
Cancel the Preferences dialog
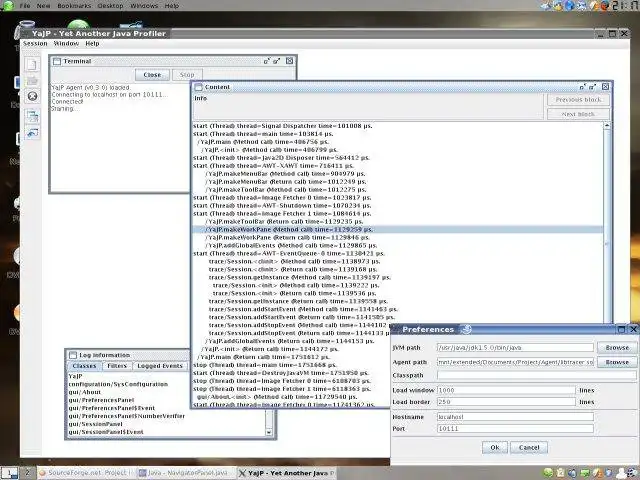coord(529,448)
